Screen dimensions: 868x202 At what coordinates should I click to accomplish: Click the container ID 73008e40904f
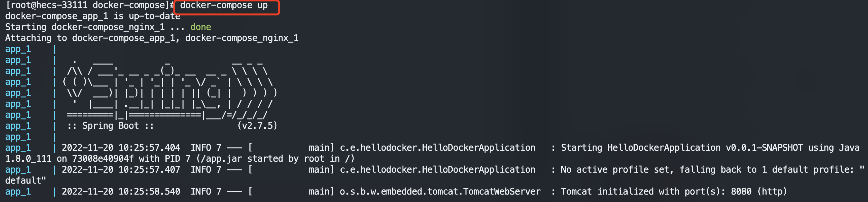[103, 159]
